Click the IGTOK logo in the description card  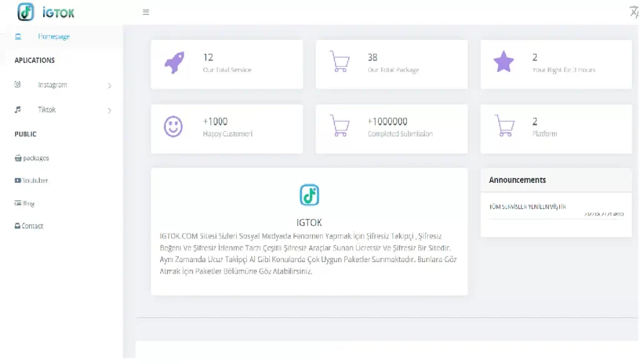309,195
